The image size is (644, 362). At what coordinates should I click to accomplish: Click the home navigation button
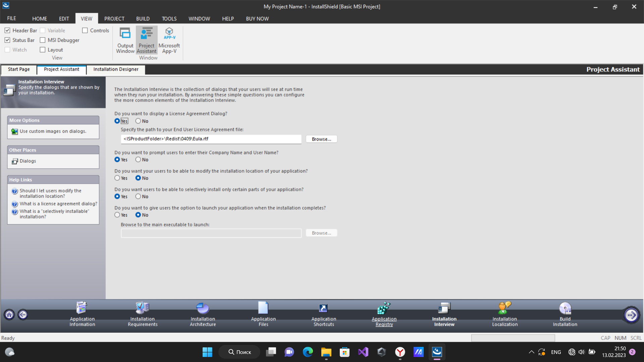pyautogui.click(x=9, y=315)
